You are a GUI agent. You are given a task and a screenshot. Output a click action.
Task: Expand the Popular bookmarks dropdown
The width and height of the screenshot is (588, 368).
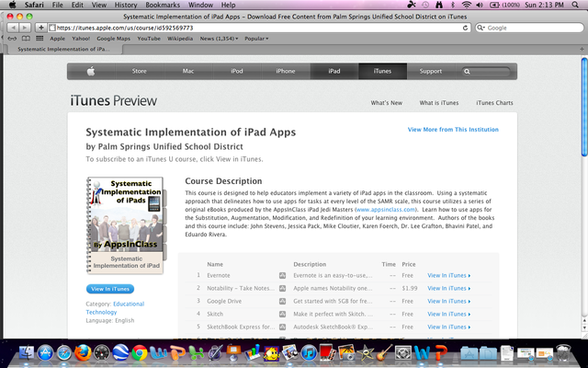(256, 39)
